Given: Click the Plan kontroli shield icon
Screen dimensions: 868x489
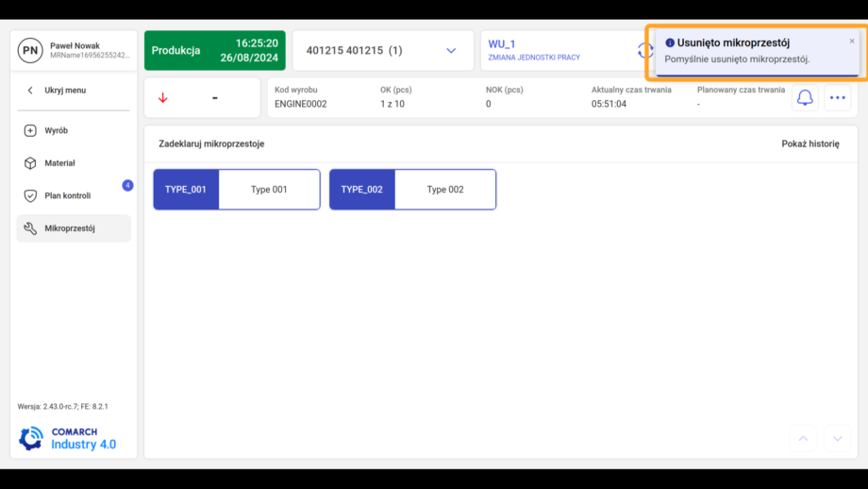Looking at the screenshot, I should 30,195.
